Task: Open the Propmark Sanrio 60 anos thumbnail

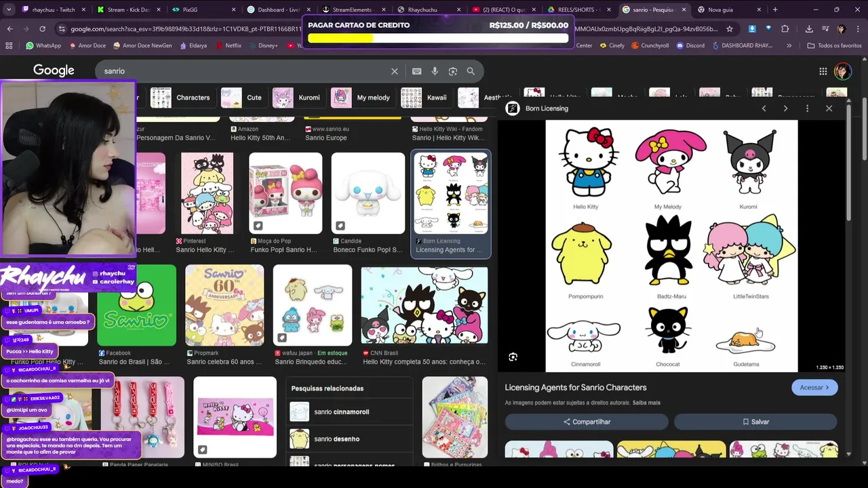Action: pyautogui.click(x=224, y=306)
